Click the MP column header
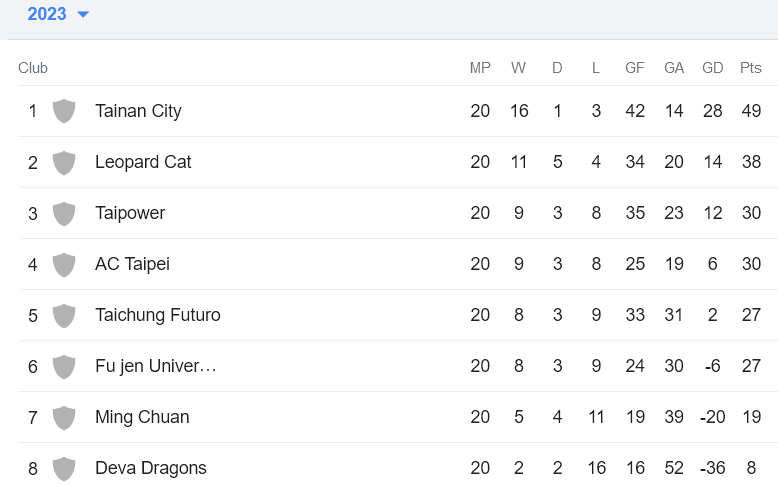The height and width of the screenshot is (499, 778). click(480, 68)
